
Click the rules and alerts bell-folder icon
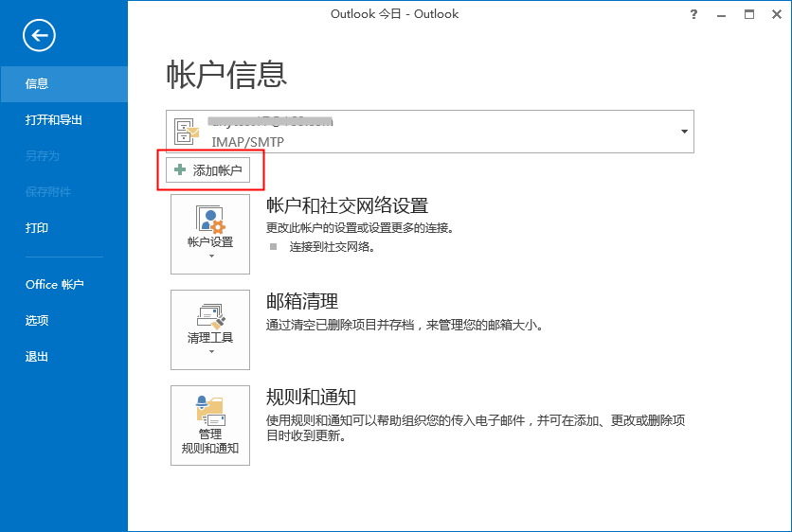(x=209, y=411)
